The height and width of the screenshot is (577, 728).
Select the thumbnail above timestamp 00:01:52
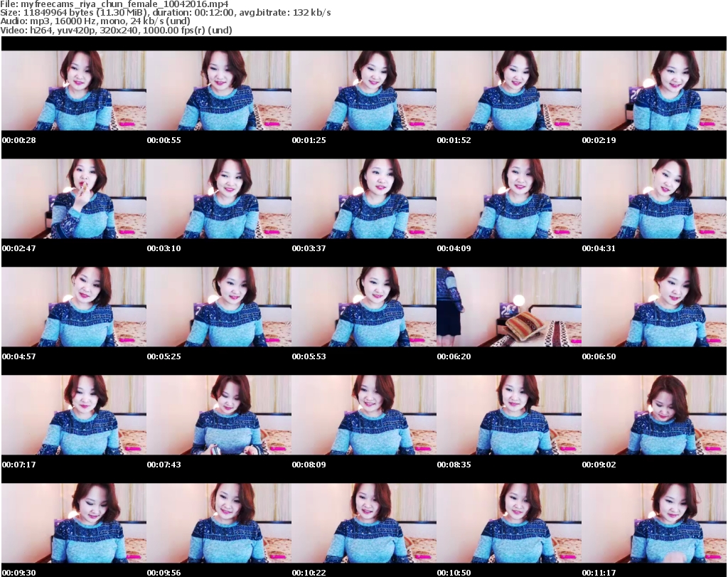pyautogui.click(x=509, y=90)
